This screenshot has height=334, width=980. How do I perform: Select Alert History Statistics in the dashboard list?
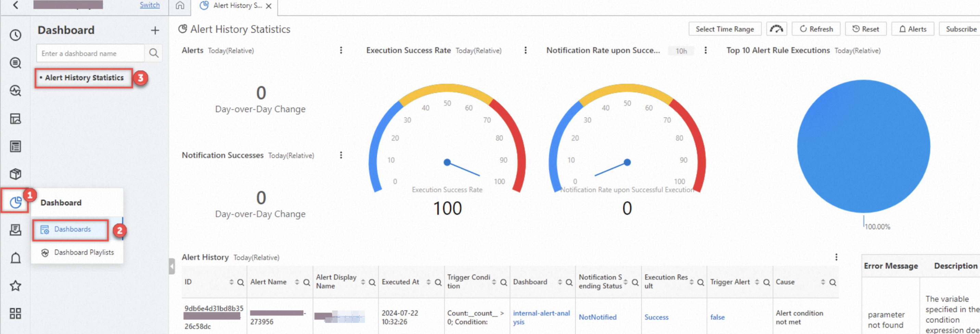(x=84, y=78)
